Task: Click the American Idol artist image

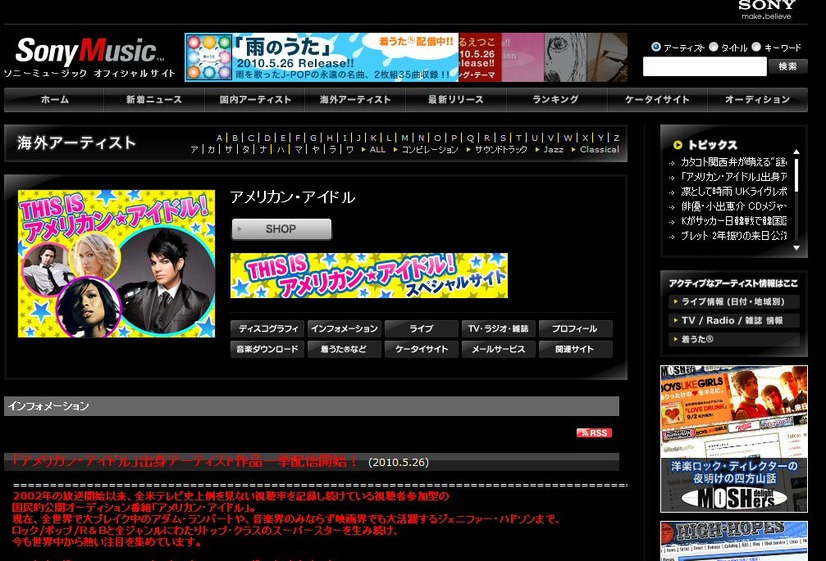Action: click(116, 263)
